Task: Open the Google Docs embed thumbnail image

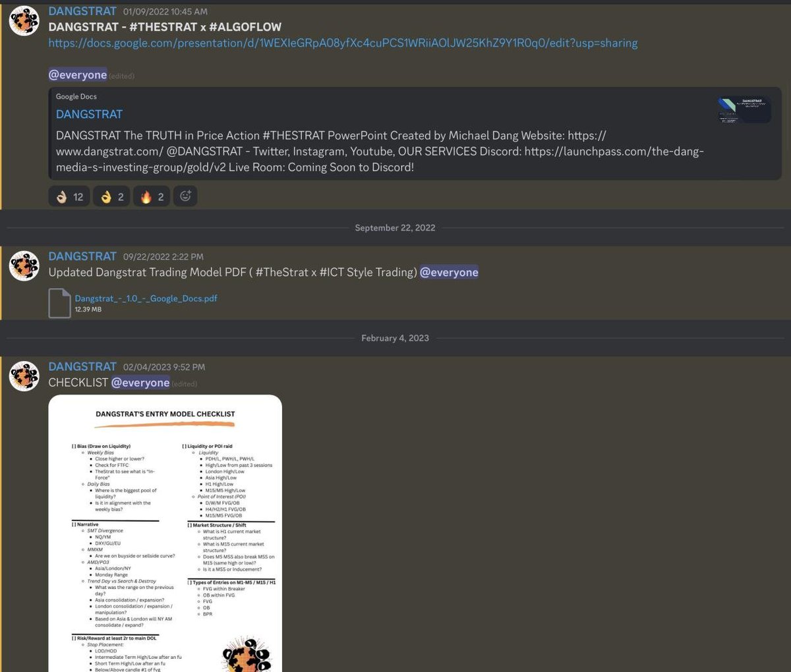Action: [x=744, y=110]
